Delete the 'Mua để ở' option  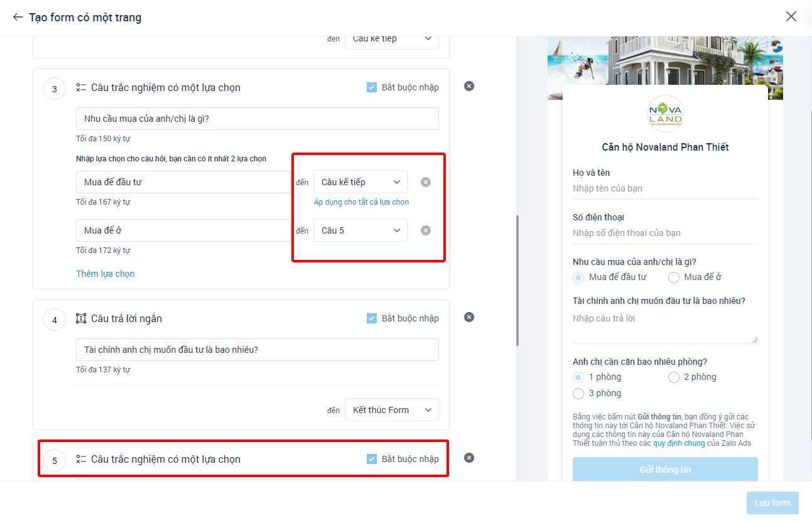(425, 230)
